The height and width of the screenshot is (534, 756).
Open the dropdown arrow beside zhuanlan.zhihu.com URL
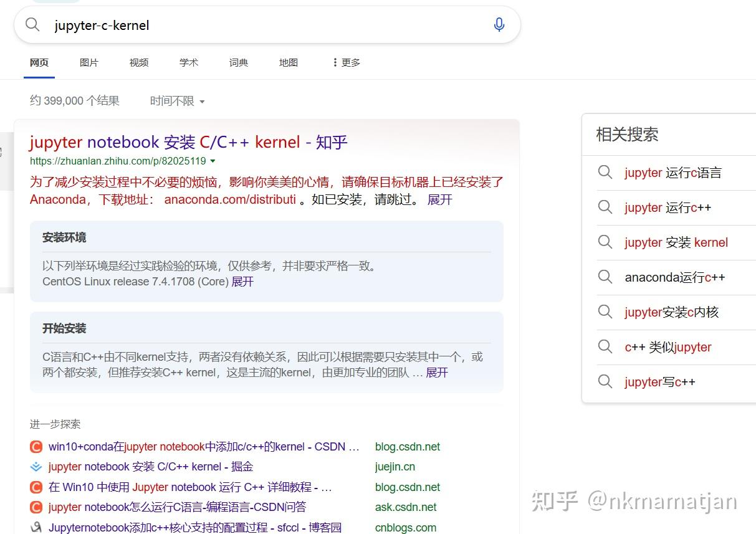click(x=214, y=160)
